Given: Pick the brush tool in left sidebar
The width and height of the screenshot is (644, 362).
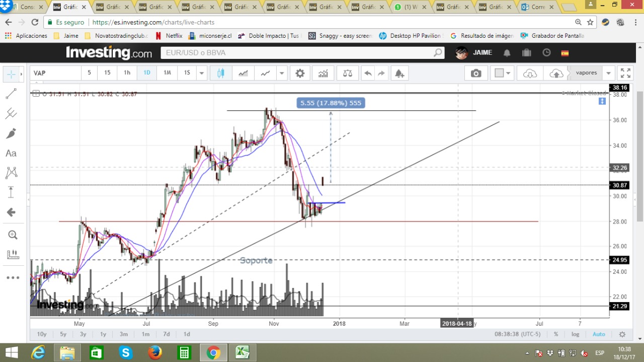Looking at the screenshot, I should coord(11,133).
